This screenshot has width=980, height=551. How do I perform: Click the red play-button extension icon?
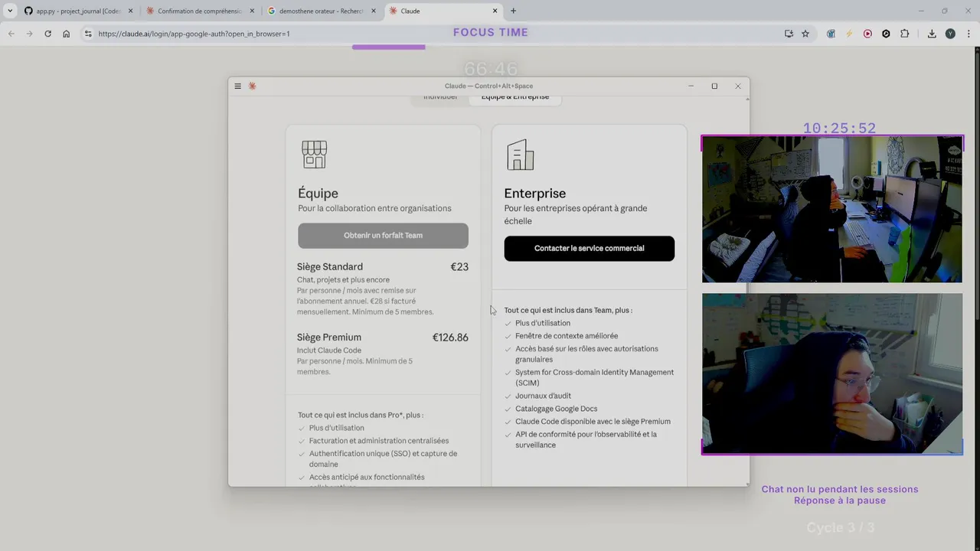click(867, 34)
